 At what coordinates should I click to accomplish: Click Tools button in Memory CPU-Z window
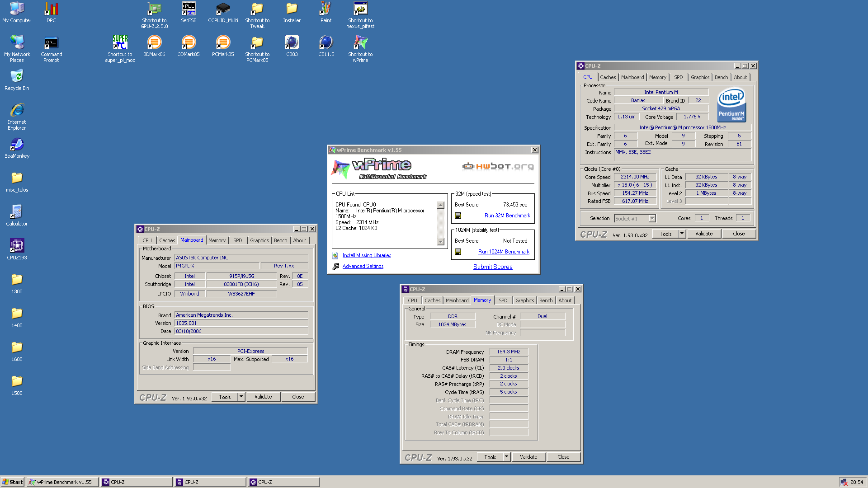[490, 457]
